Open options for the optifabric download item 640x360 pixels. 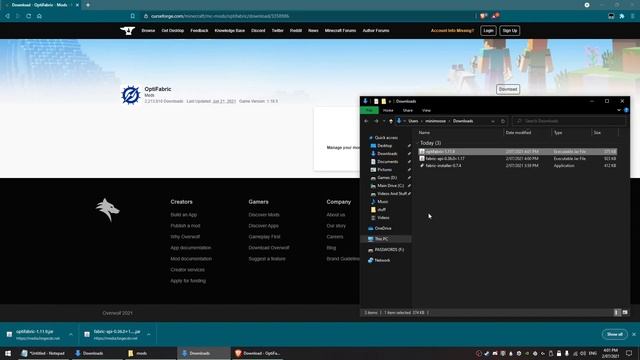point(71,334)
